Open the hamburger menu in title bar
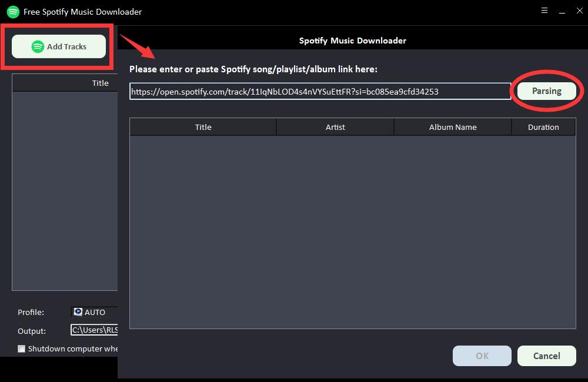 (544, 11)
